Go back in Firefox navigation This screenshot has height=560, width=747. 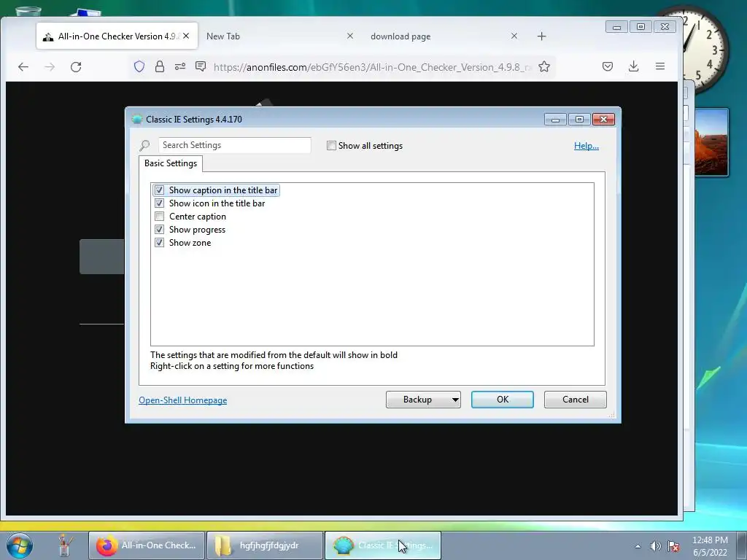click(23, 66)
